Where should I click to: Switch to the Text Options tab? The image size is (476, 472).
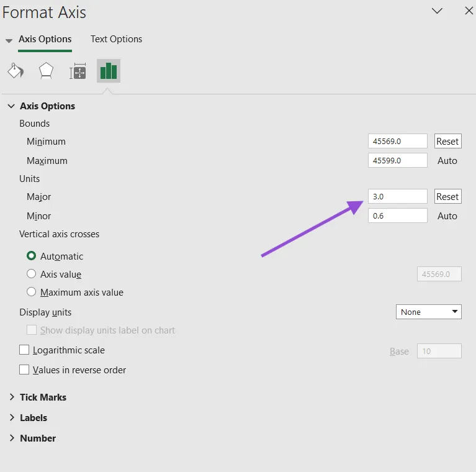click(x=116, y=39)
